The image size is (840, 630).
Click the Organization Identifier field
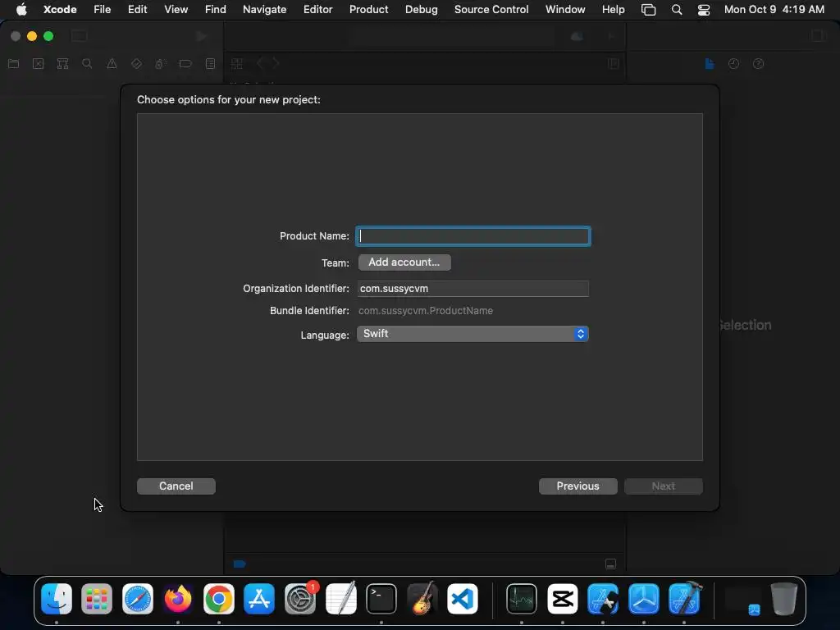pyautogui.click(x=473, y=289)
